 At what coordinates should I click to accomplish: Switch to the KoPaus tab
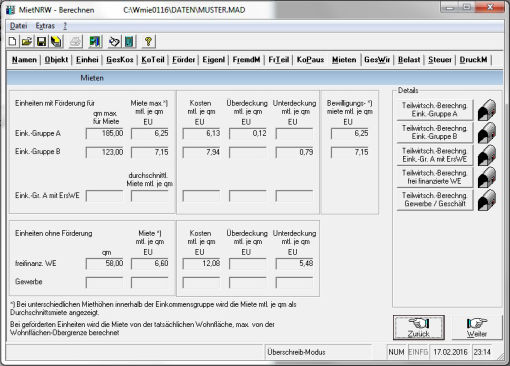pos(310,60)
